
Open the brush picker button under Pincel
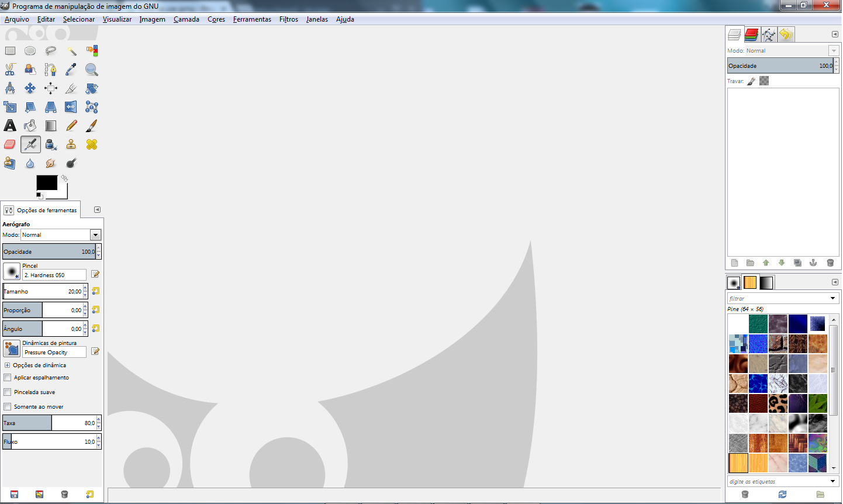12,272
